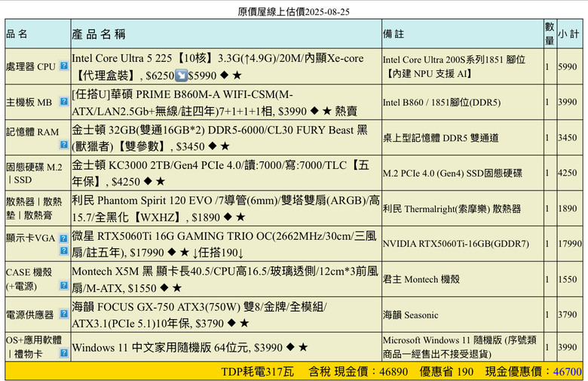Click the 固態硬碟 M.2 | SSD row label

point(34,173)
